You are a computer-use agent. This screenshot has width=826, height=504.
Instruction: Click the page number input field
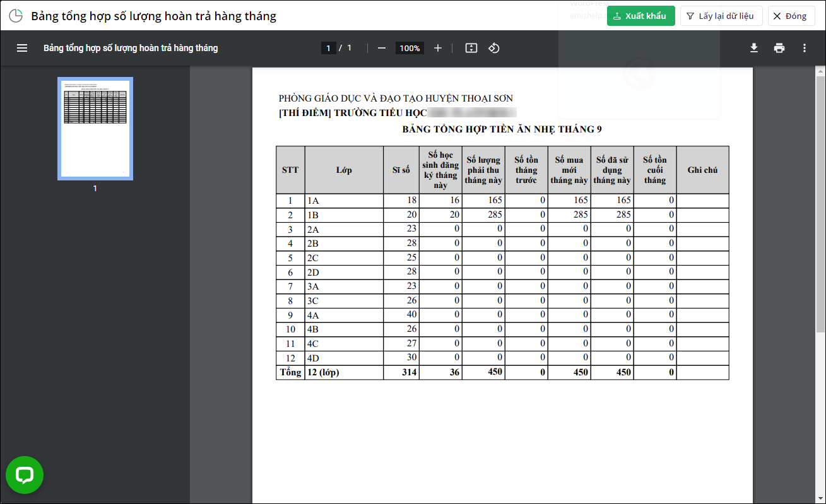tap(328, 48)
